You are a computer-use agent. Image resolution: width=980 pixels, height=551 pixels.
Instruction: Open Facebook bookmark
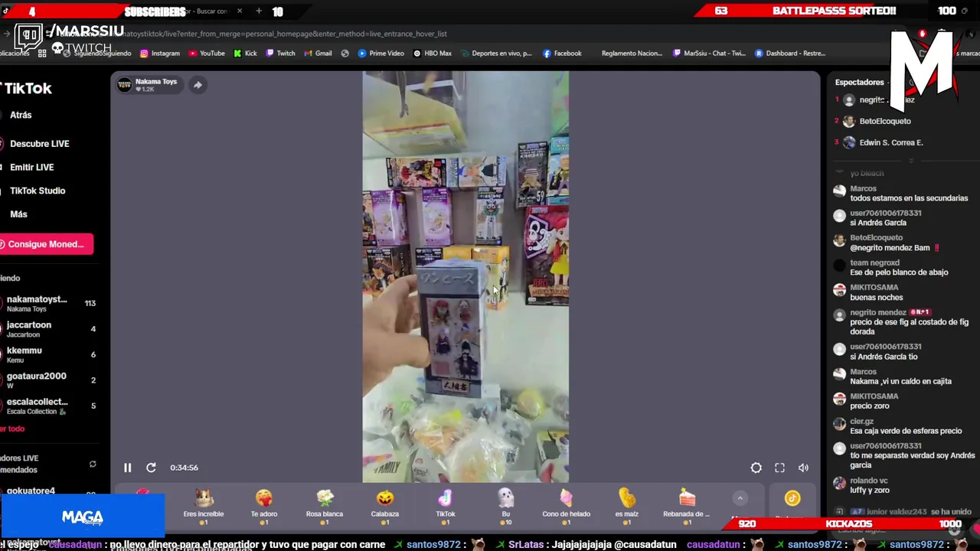click(x=562, y=54)
